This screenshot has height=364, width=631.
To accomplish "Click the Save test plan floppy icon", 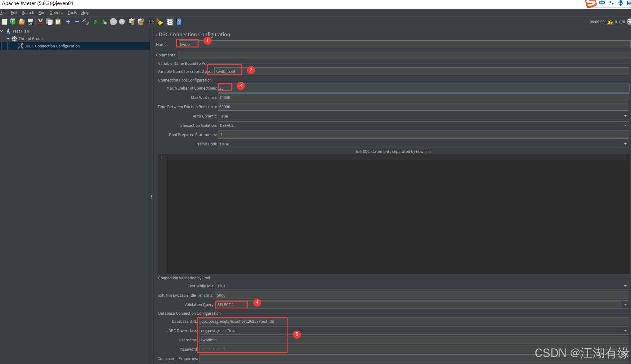I will pos(30,22).
